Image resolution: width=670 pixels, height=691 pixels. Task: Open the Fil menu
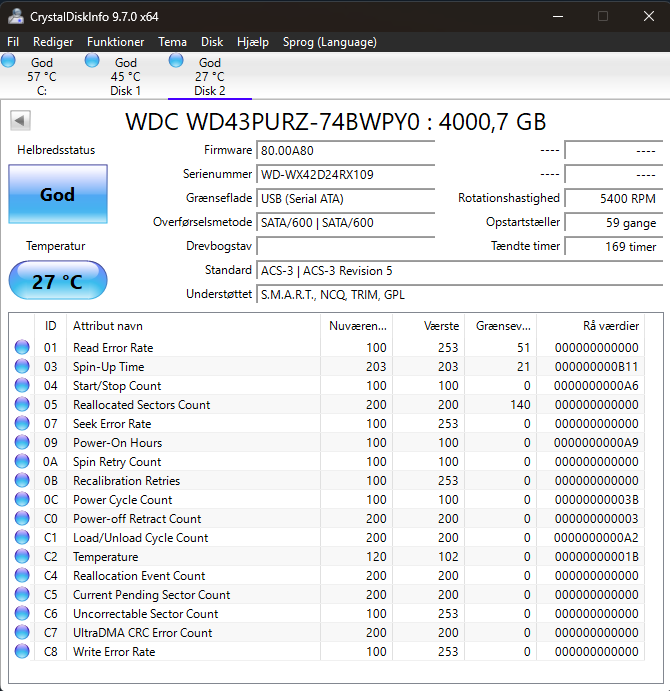(x=13, y=42)
